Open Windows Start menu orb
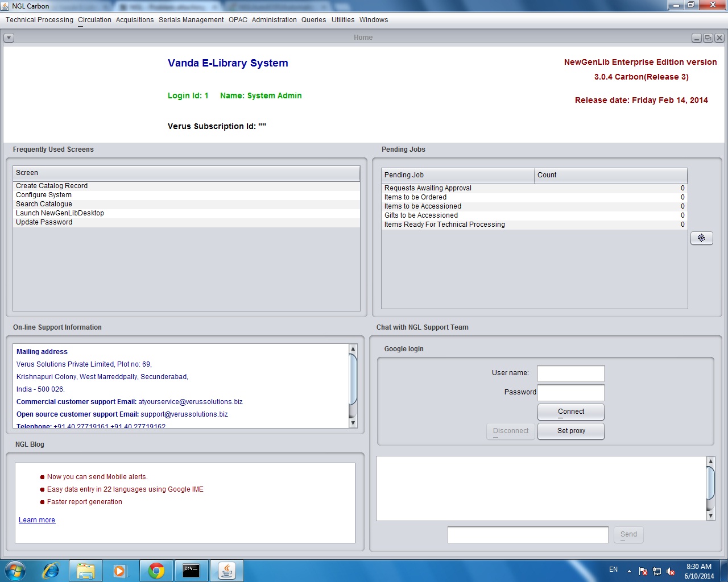The height and width of the screenshot is (582, 728). (x=15, y=570)
